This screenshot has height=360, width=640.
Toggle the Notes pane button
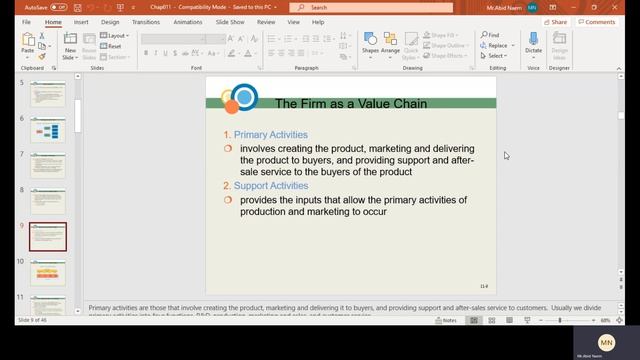click(x=446, y=320)
